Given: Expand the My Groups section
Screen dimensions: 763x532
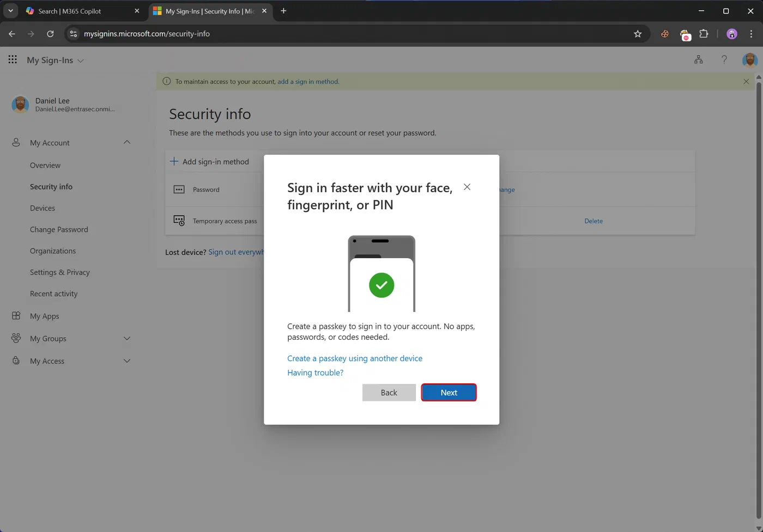Looking at the screenshot, I should pos(127,338).
